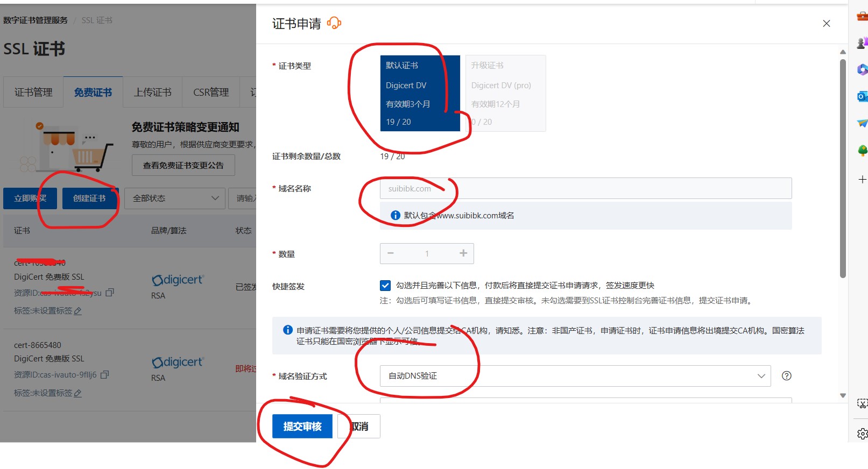The width and height of the screenshot is (868, 469).
Task: Click the 状态 column header
Action: point(243,230)
